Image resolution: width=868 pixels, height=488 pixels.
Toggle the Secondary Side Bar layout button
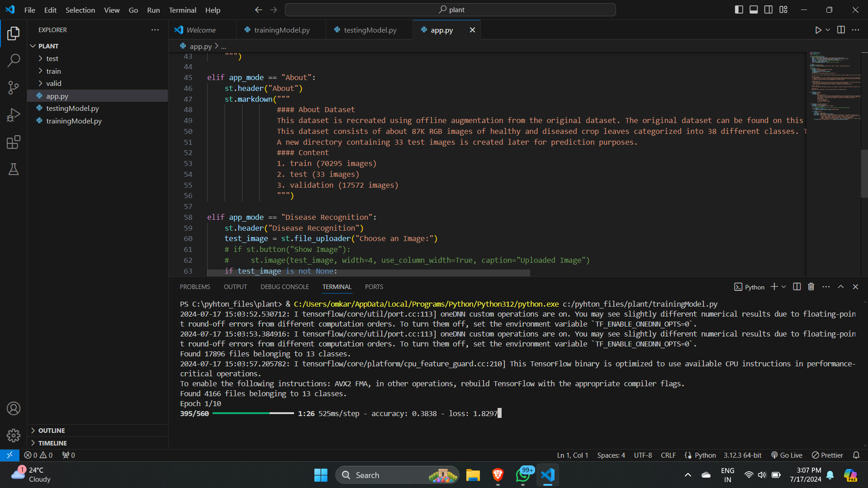768,9
